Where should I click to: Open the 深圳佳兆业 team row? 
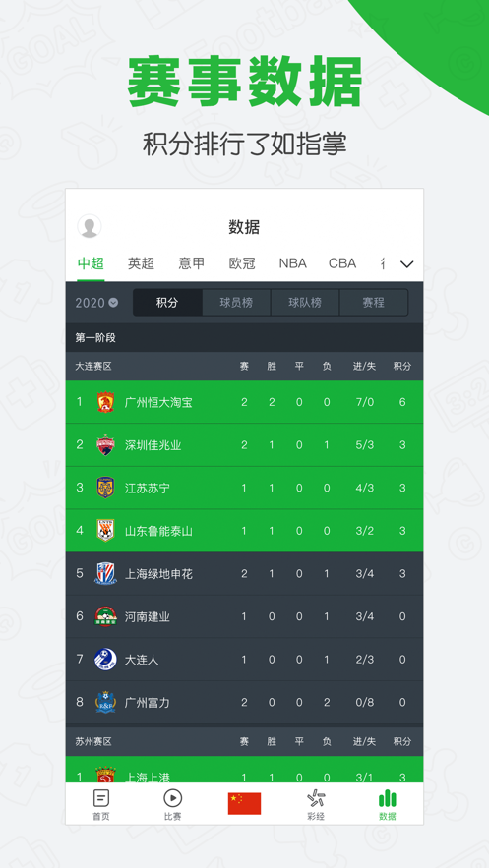[x=244, y=445]
